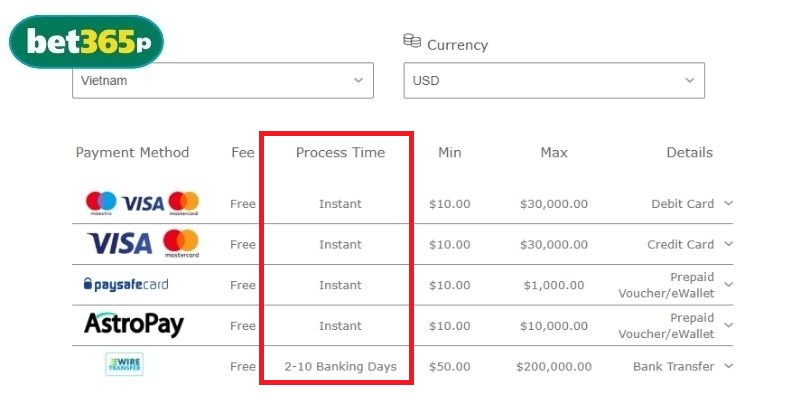Expand Bank Transfer details chevron
The width and height of the screenshot is (800, 400).
(x=728, y=366)
